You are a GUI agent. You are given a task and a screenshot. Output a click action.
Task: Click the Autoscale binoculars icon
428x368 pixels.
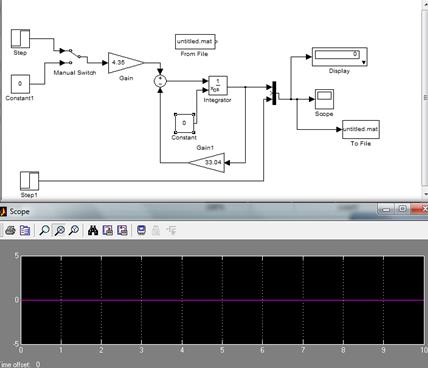tap(93, 230)
